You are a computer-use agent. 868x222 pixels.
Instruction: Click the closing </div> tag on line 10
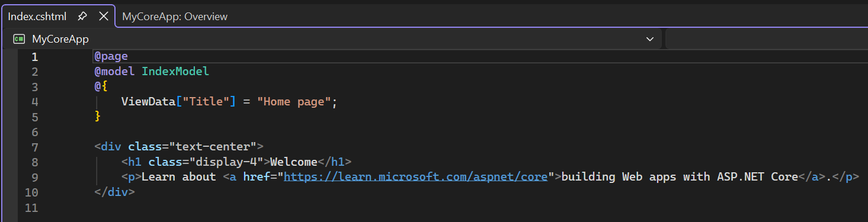[x=114, y=192]
